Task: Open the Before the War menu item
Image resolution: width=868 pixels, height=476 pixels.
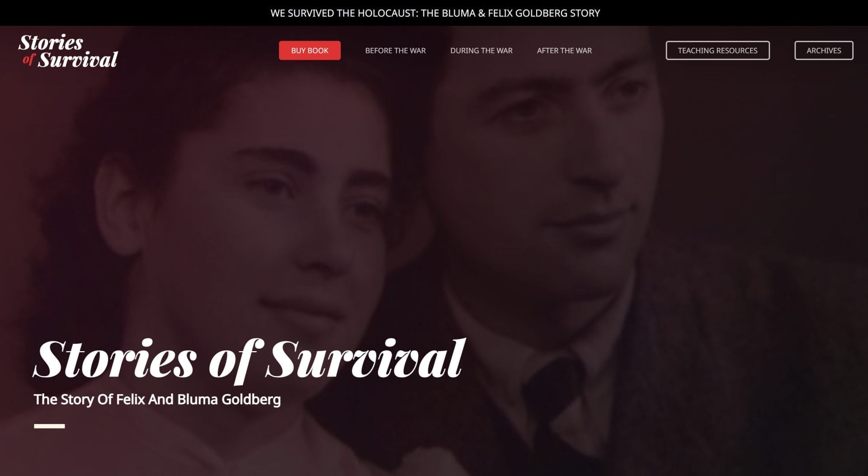Action: pos(396,51)
